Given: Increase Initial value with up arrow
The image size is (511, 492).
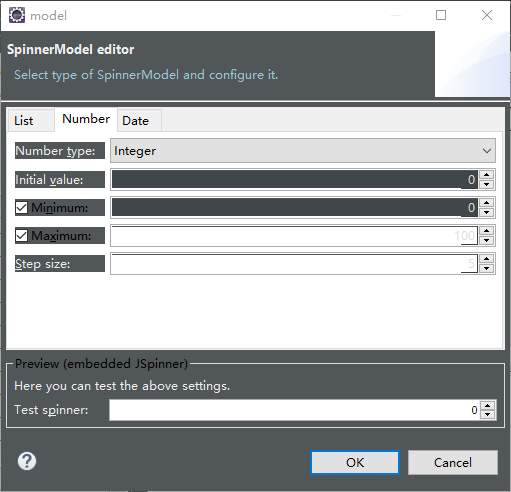Looking at the screenshot, I should (x=487, y=175).
